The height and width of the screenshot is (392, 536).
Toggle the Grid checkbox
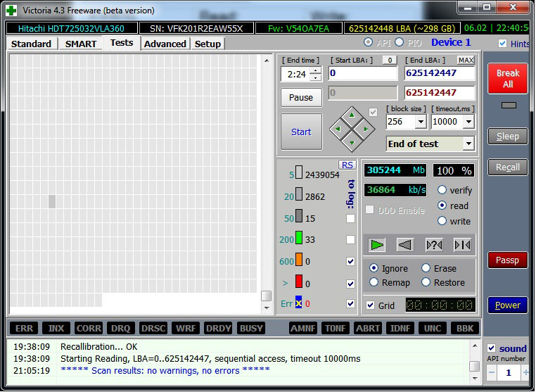pyautogui.click(x=370, y=305)
